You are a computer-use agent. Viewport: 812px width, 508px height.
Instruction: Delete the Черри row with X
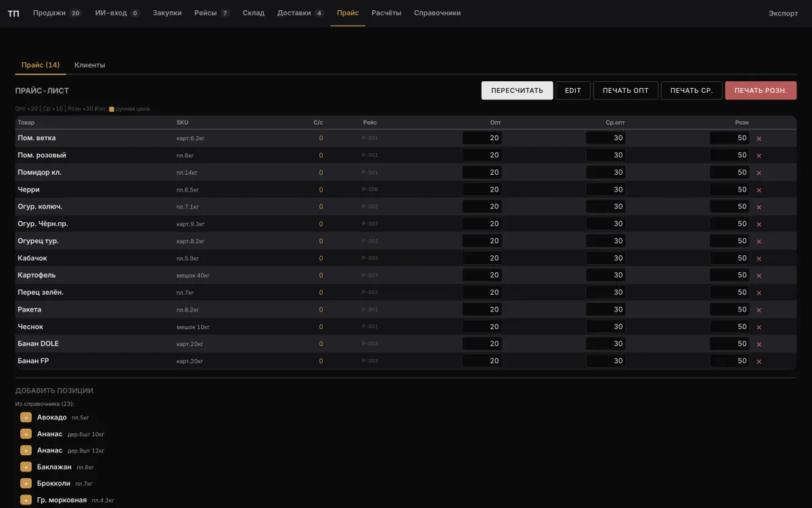point(759,190)
